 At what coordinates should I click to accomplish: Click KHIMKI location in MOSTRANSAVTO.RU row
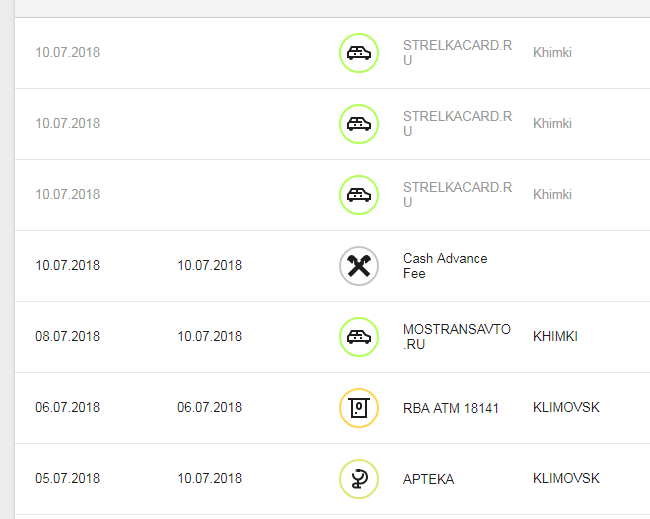point(555,337)
